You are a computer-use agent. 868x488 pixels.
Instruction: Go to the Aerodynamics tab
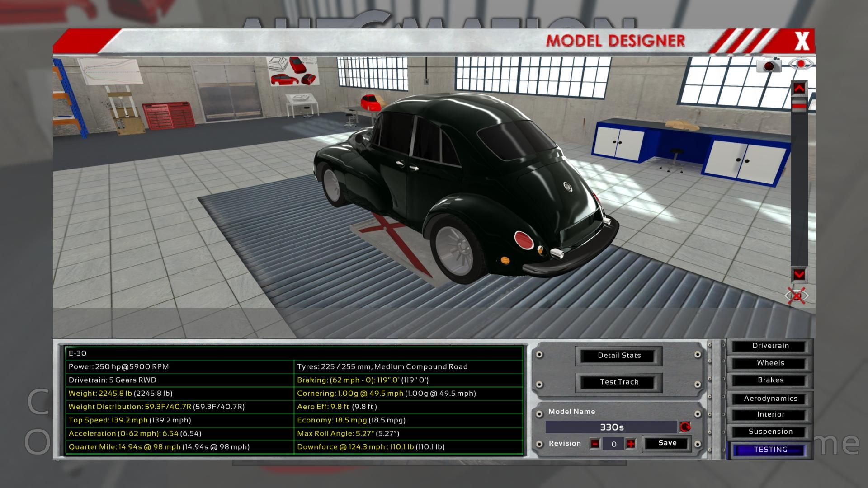(x=770, y=399)
